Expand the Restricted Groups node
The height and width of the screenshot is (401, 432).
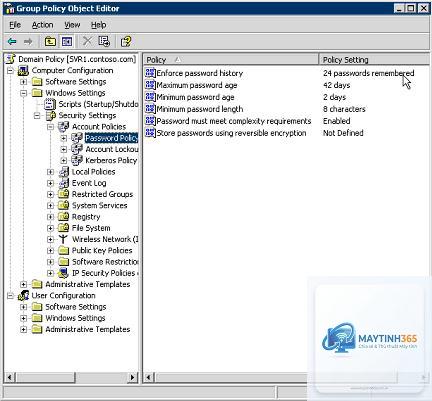tap(50, 194)
